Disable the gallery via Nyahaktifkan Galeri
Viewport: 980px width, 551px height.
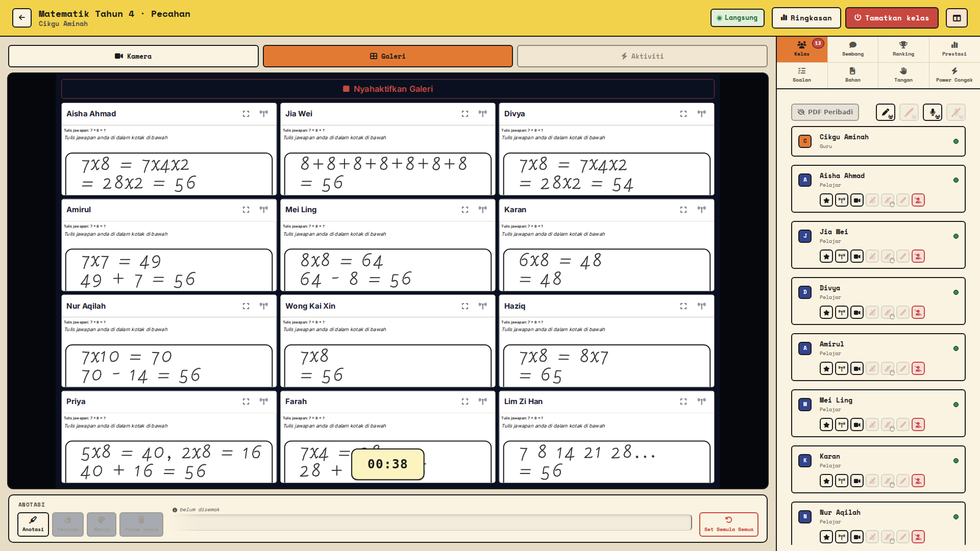point(388,89)
